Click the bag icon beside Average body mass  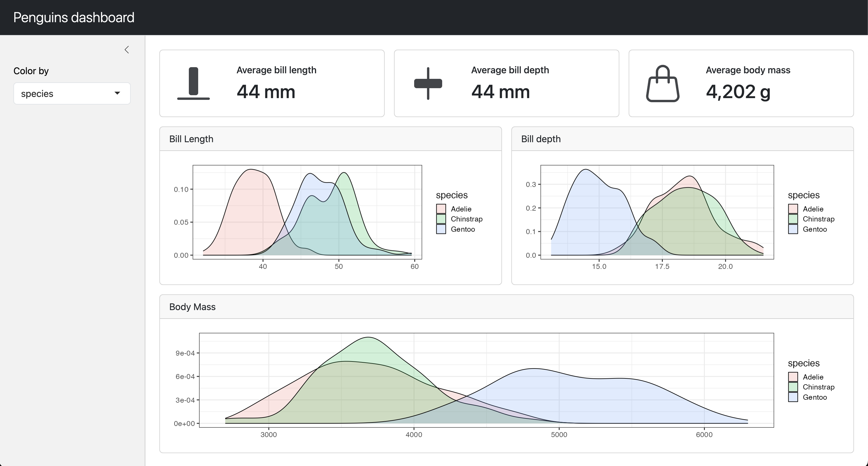point(663,84)
